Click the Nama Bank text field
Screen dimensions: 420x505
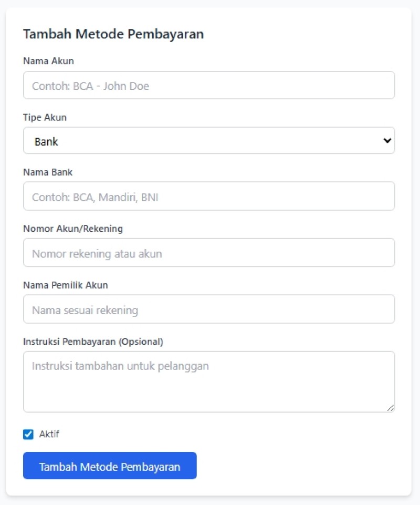click(x=209, y=196)
